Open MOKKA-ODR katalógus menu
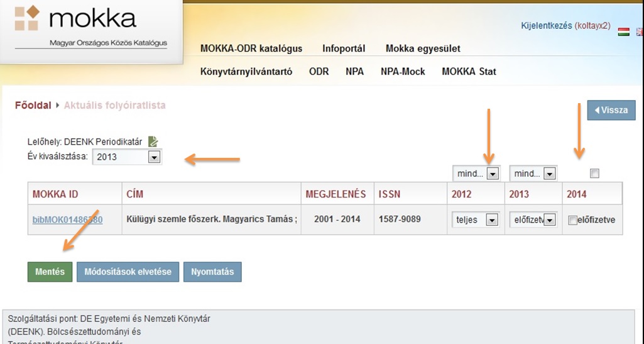 point(251,48)
